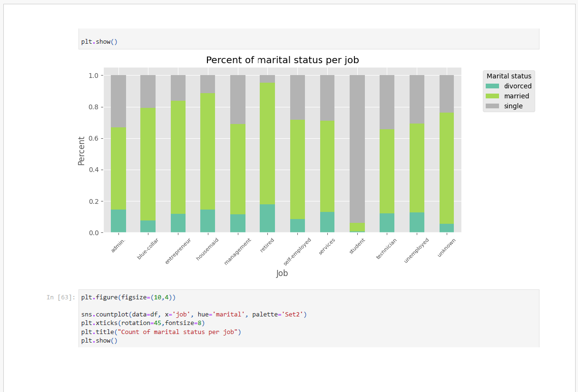Click the married green swatch in legend
This screenshot has height=392, width=578.
point(492,96)
